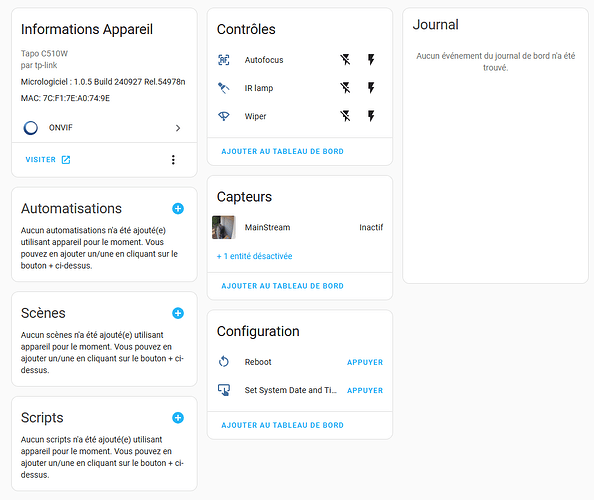
Task: Add a new scene with plus icon
Action: pyautogui.click(x=178, y=313)
